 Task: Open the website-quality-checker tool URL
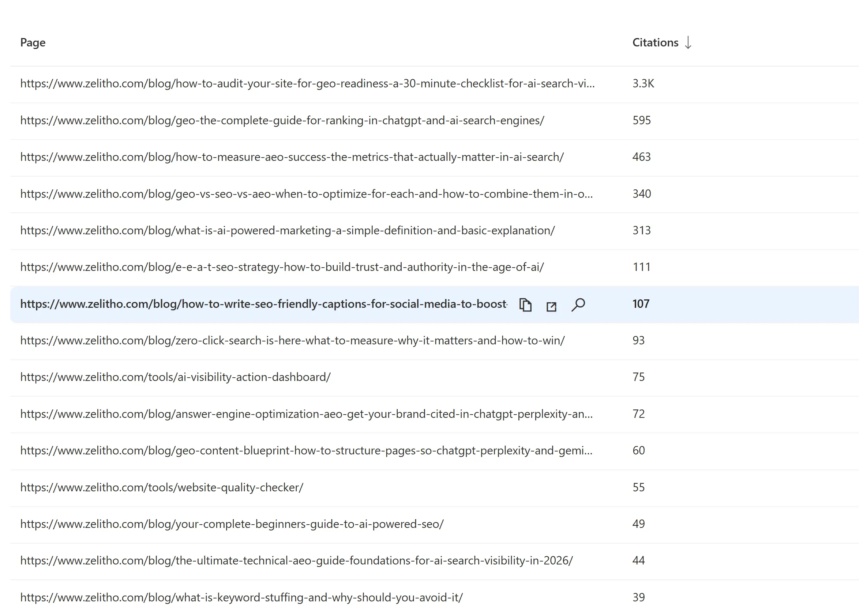tap(162, 487)
